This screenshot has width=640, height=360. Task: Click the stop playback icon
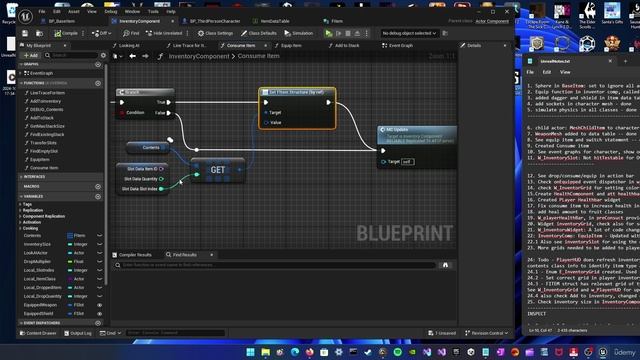tap(348, 33)
